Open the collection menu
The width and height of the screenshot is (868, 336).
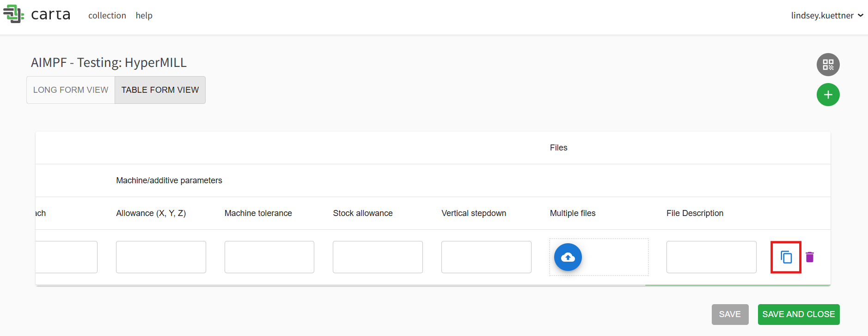tap(107, 15)
